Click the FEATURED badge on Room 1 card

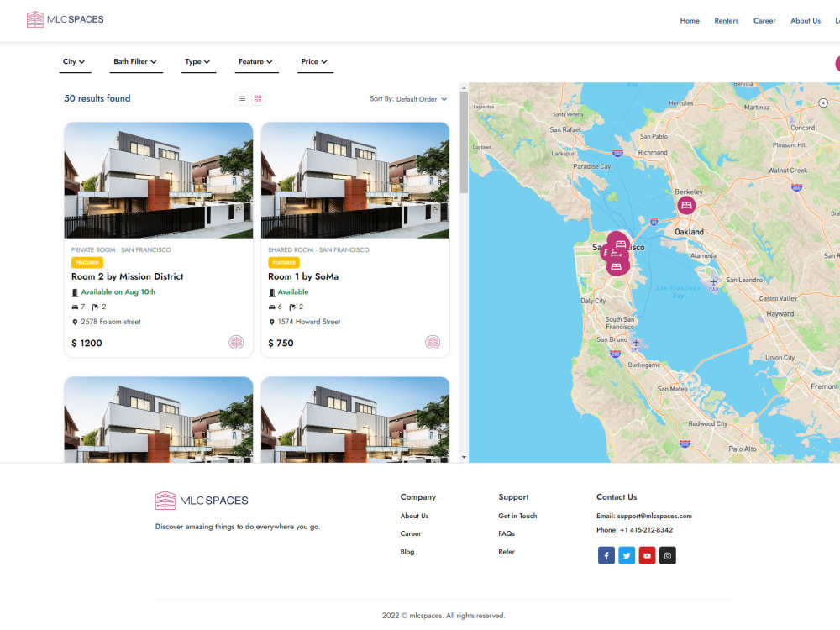[284, 262]
